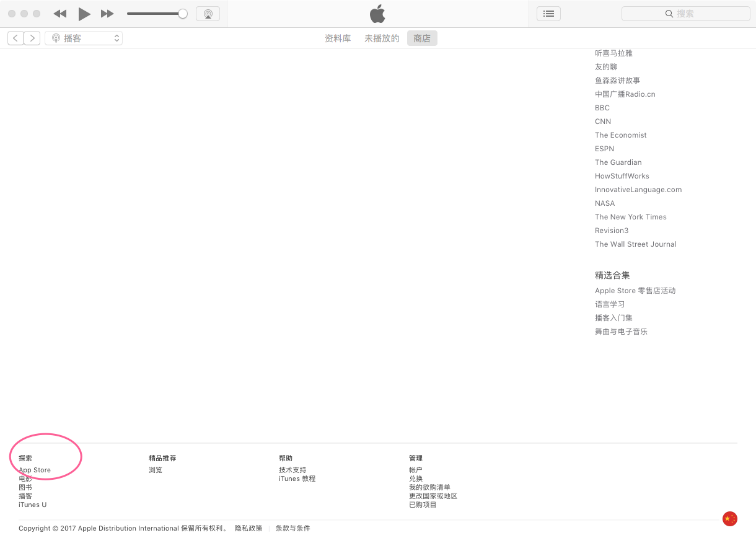Open the 中国广播Radio.cn link

[x=625, y=94]
